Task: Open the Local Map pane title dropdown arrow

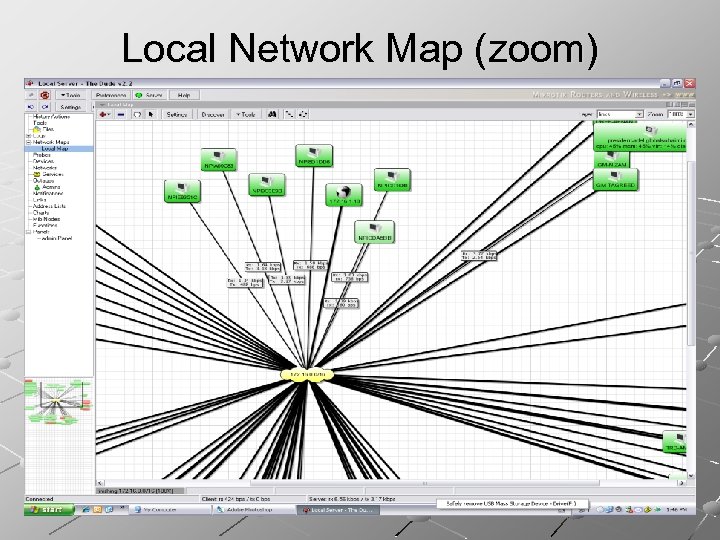Action: pyautogui.click(x=102, y=105)
